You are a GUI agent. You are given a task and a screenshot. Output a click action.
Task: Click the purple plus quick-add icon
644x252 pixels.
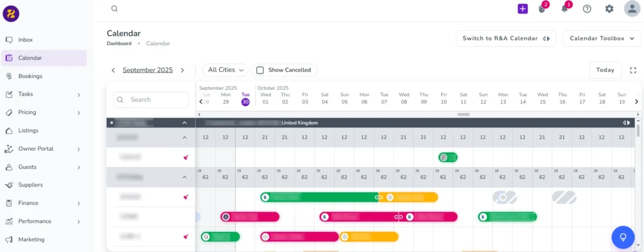(x=523, y=9)
